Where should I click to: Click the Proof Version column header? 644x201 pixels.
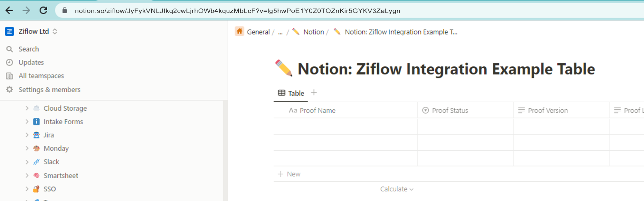(x=561, y=110)
